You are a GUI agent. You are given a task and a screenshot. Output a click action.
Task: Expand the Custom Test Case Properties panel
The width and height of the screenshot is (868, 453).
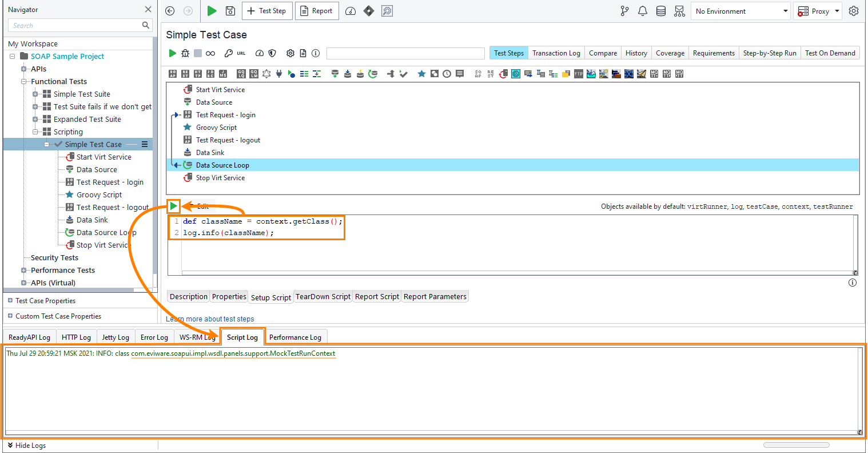click(10, 316)
